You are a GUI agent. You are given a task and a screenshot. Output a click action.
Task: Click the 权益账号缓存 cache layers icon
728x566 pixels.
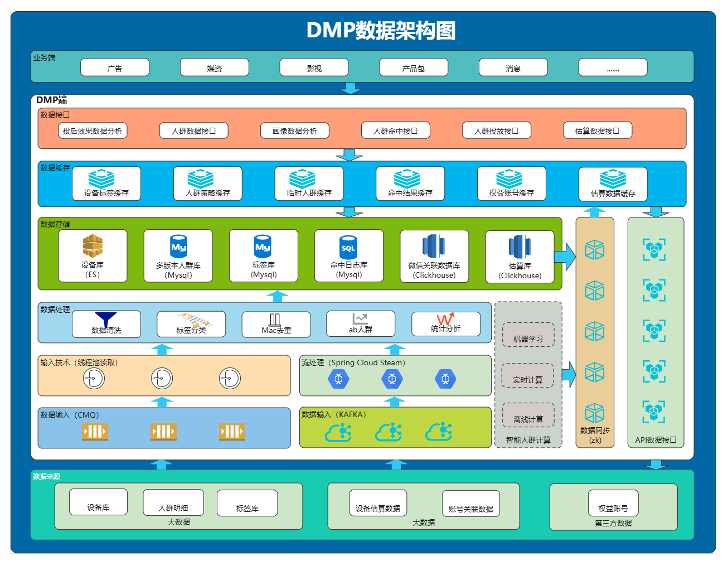(x=509, y=178)
